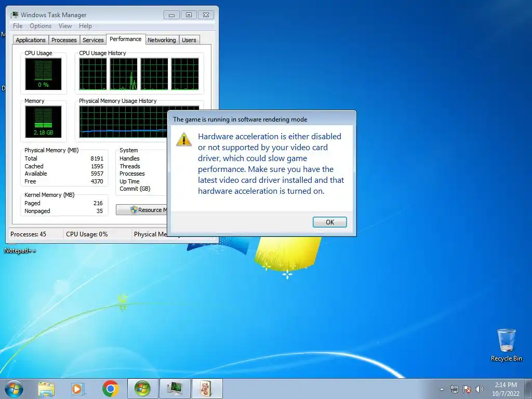Click the Action Center flag icon
532x399 pixels.
(467, 389)
